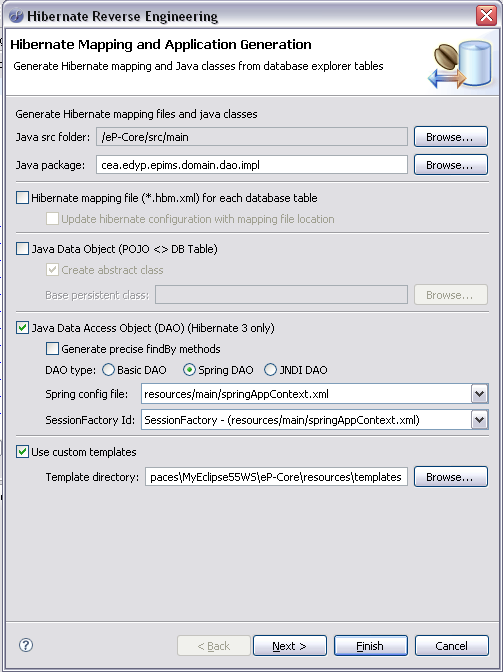Screen dimensions: 503x672
Task: Browse for the Java src folder
Action: point(451,137)
